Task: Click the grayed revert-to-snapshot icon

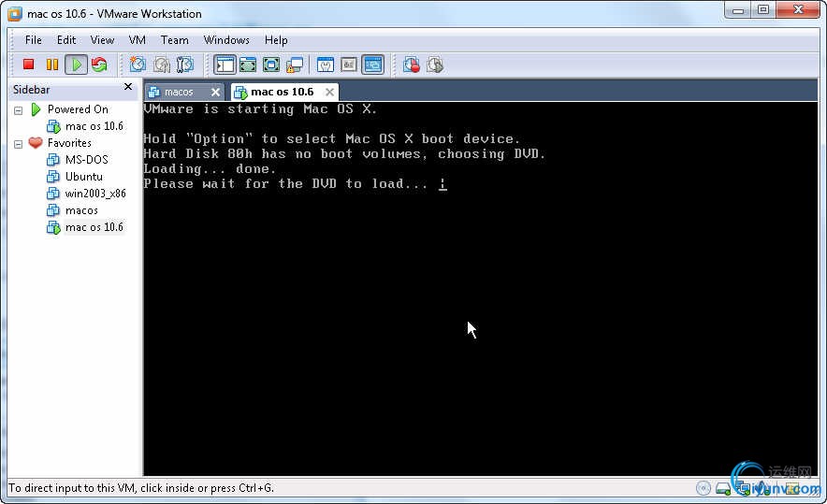Action: 162,65
